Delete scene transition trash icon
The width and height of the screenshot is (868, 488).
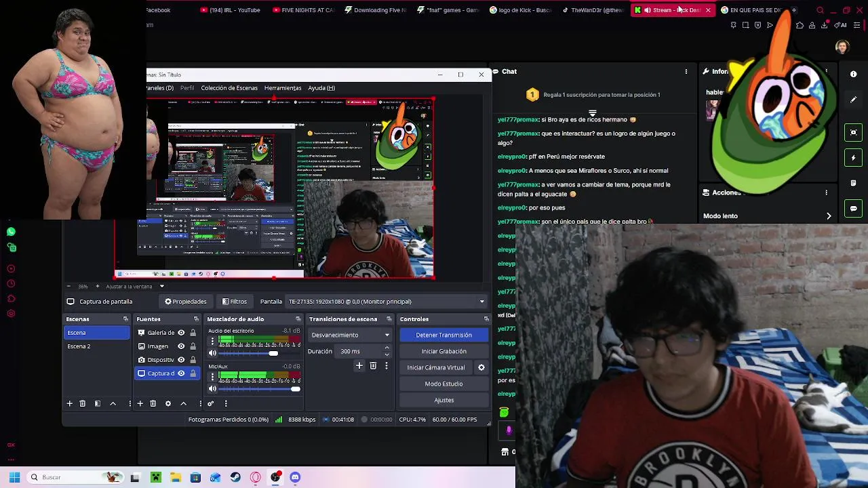click(x=373, y=366)
